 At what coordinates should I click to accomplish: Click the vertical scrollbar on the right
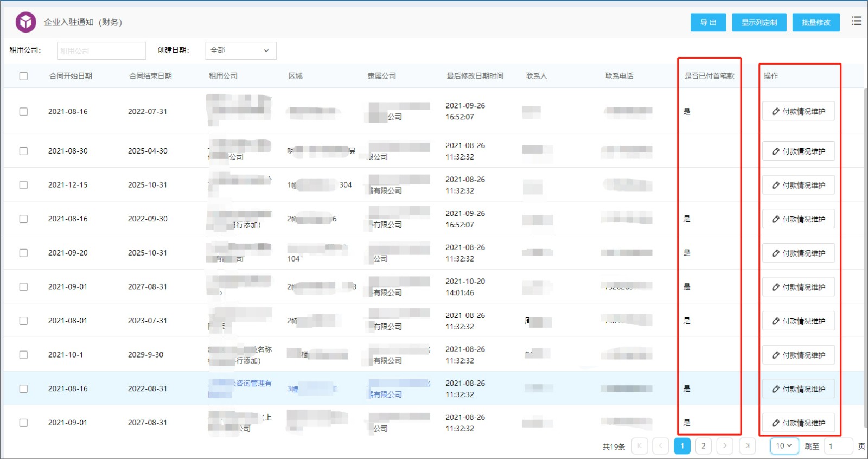pos(865,258)
